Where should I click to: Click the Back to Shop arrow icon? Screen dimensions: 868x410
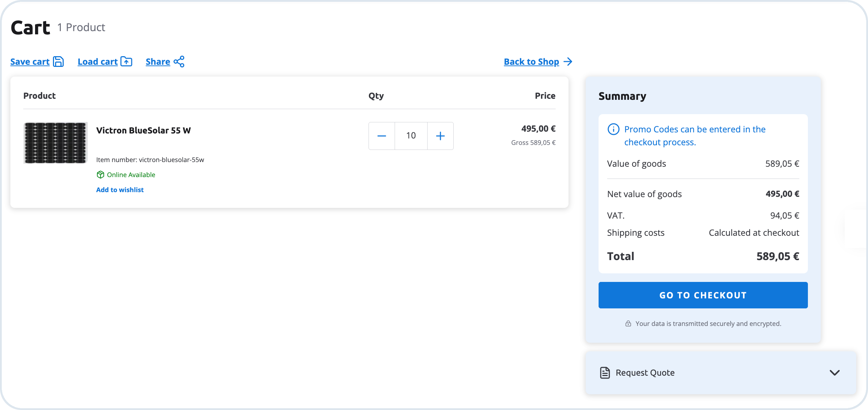pos(568,62)
